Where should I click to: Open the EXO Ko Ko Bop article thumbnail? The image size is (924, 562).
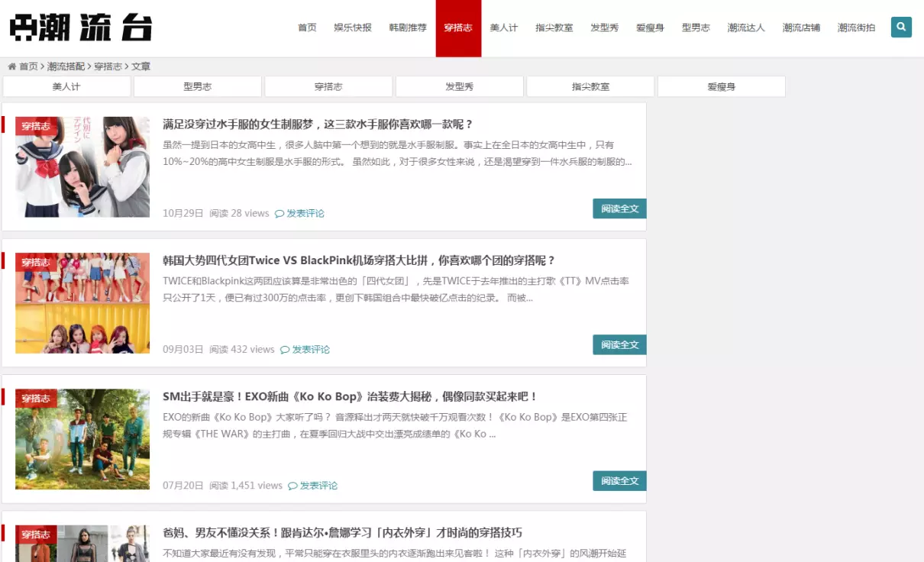(x=82, y=439)
